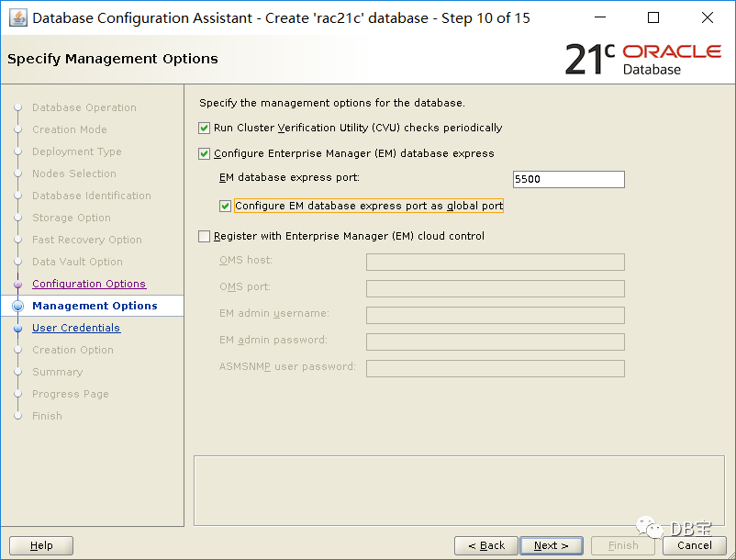Proceed with the Next button

tap(552, 545)
